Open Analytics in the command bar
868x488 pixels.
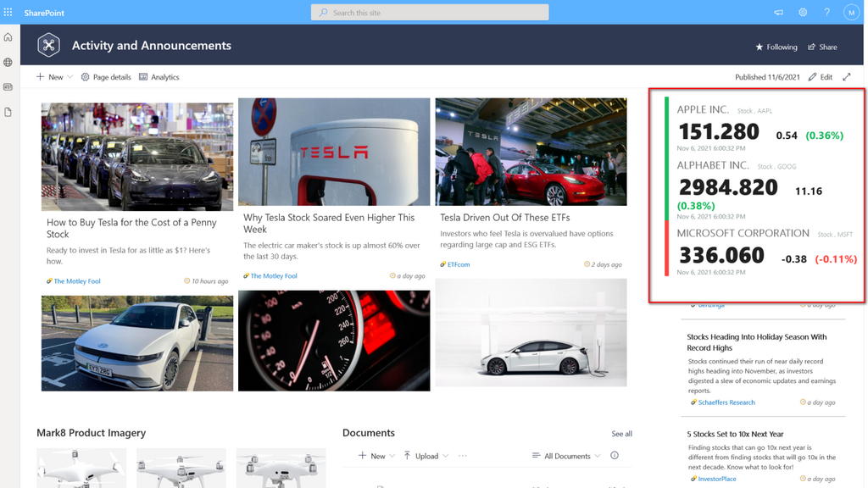point(159,77)
